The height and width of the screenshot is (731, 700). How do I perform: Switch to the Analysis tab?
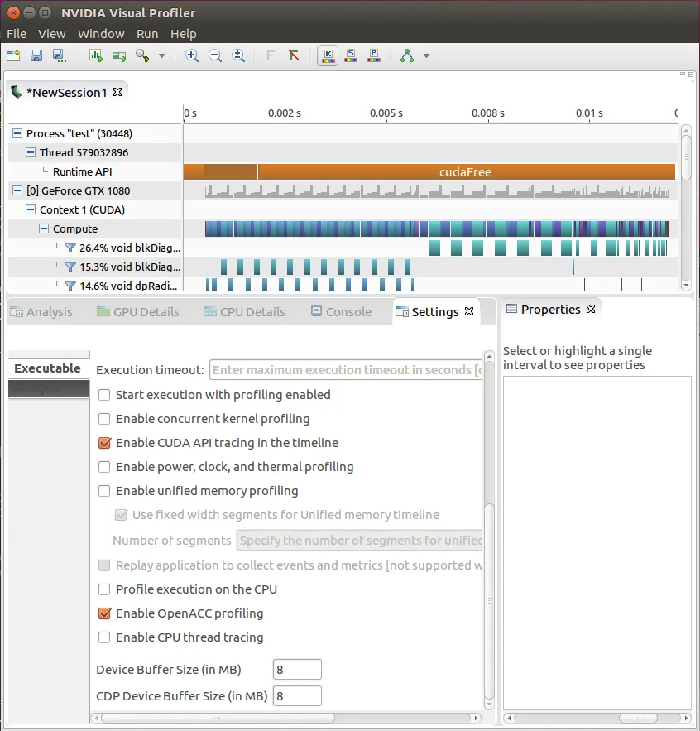(x=41, y=312)
